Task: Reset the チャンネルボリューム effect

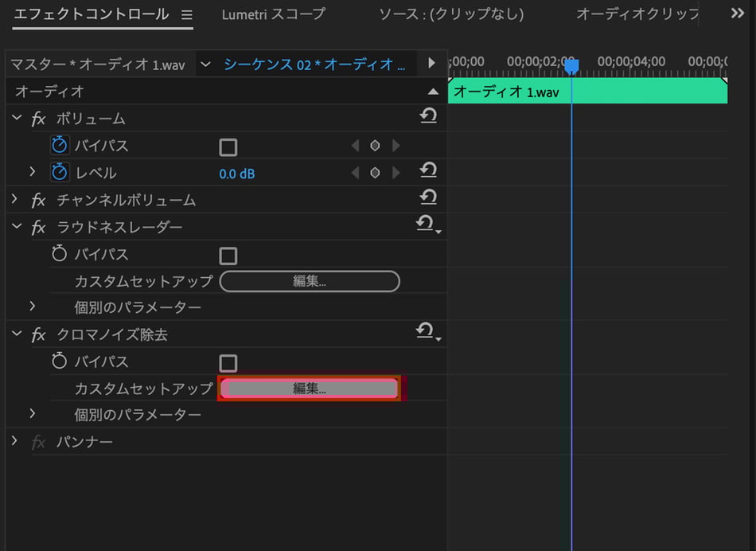Action: 428,197
